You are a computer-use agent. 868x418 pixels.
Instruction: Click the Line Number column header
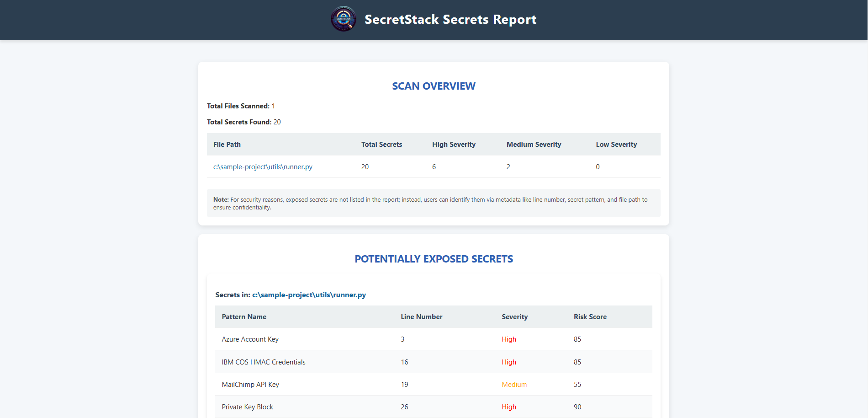pos(421,317)
